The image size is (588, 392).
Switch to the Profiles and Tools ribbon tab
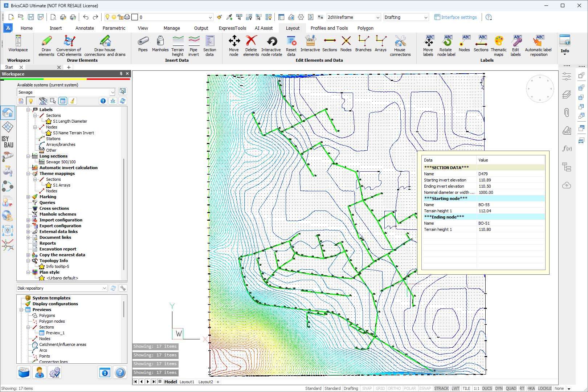(329, 28)
